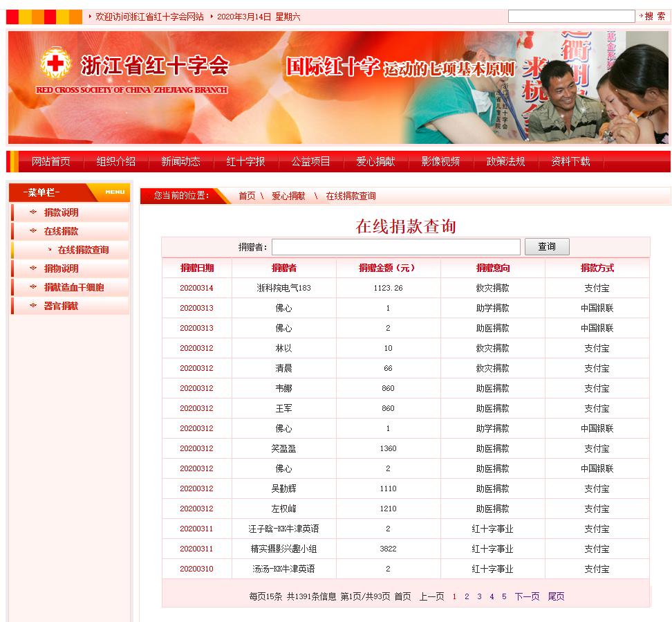Open 公益项目 in the red menu bar
Viewport: 672px width, 622px height.
click(x=311, y=161)
